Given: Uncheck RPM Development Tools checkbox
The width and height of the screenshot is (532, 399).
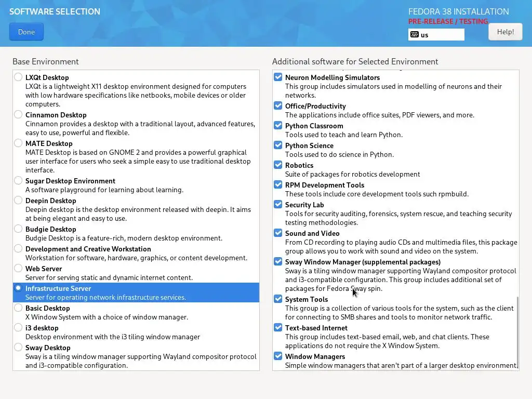Looking at the screenshot, I should (278, 184).
